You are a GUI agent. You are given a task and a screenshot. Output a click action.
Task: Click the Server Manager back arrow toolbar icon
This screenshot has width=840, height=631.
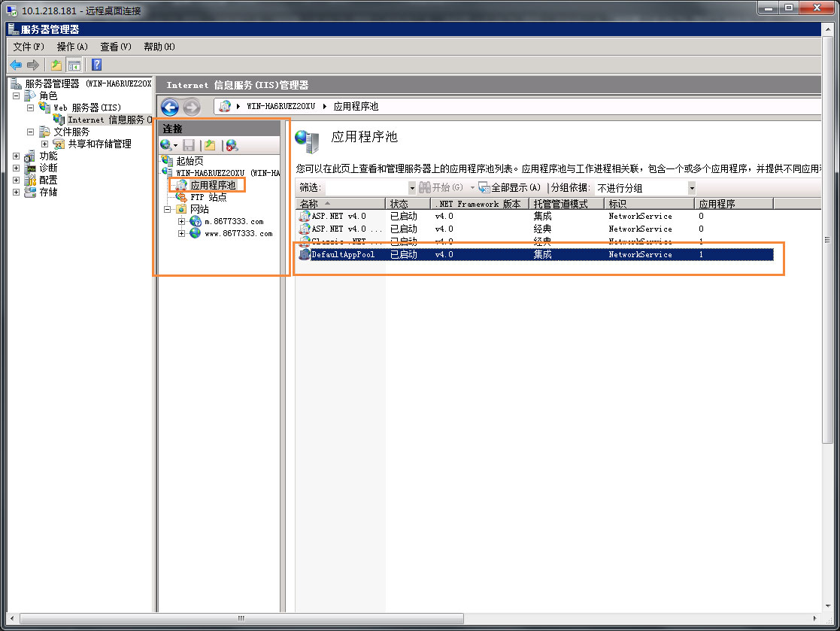[16, 65]
